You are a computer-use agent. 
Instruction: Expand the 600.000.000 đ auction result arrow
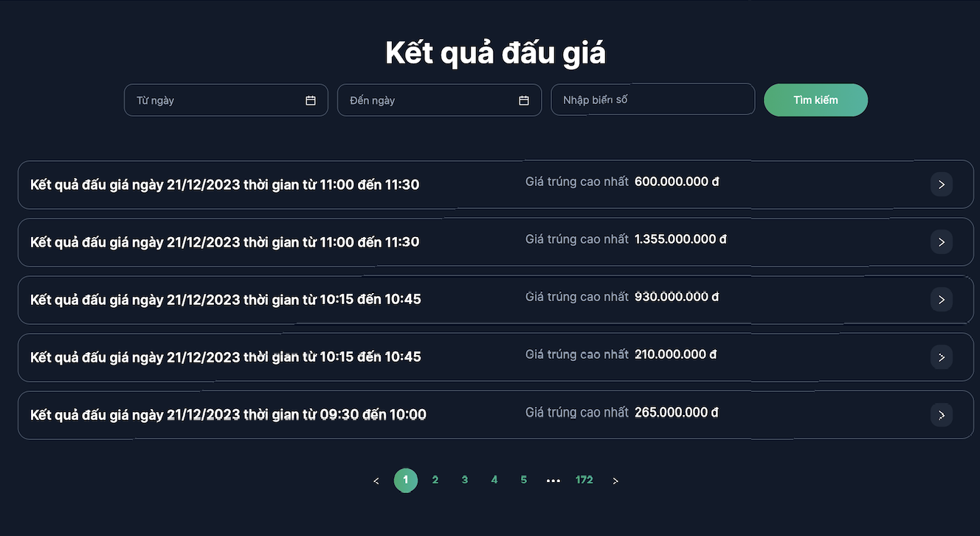942,185
